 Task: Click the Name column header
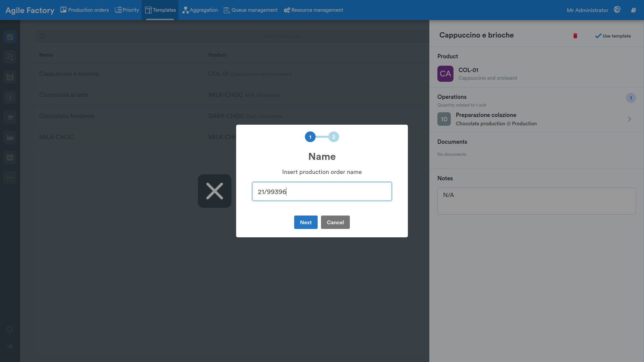(46, 55)
